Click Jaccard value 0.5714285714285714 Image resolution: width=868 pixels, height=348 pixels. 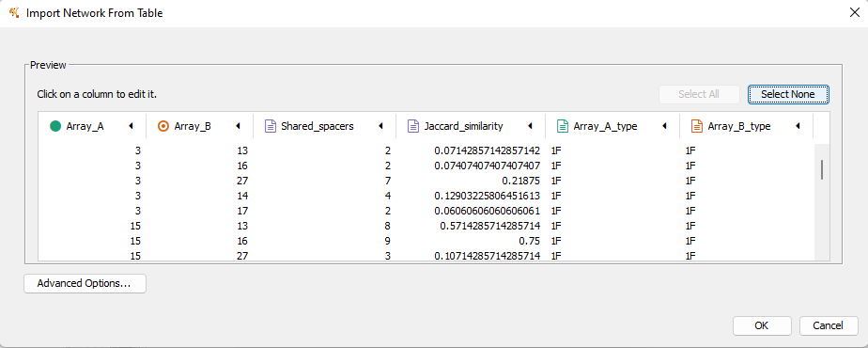[490, 226]
